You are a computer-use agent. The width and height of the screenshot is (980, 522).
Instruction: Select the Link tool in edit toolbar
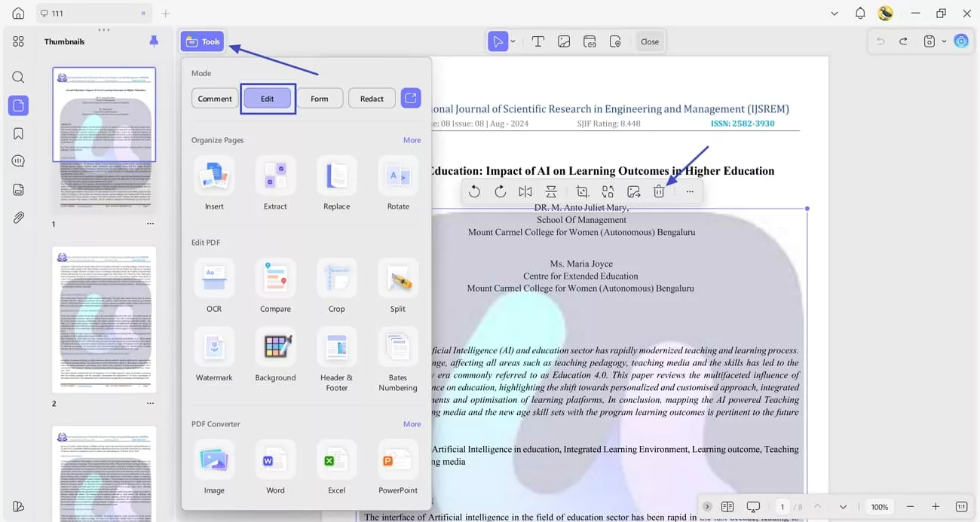point(590,41)
